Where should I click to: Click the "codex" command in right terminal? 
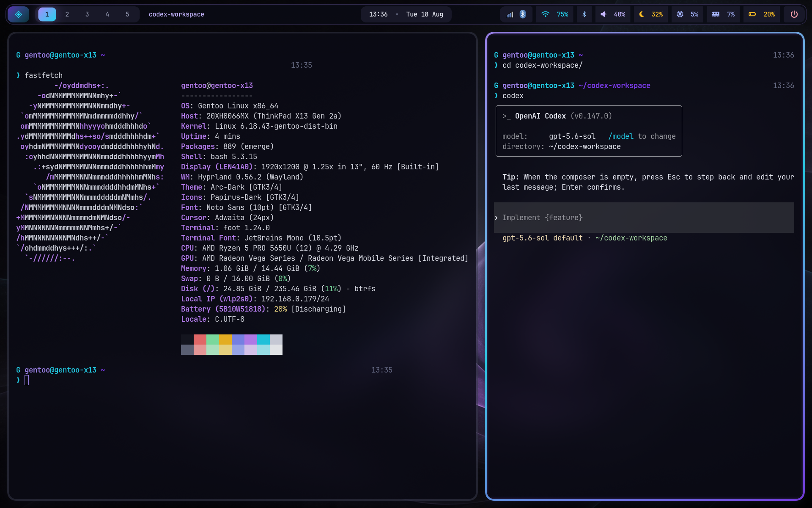pyautogui.click(x=513, y=96)
